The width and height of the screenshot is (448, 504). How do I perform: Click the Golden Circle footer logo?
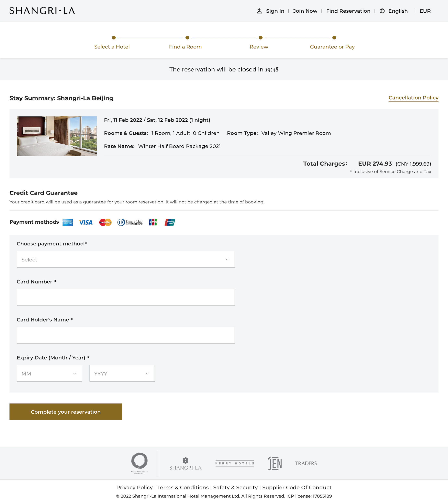139,463
